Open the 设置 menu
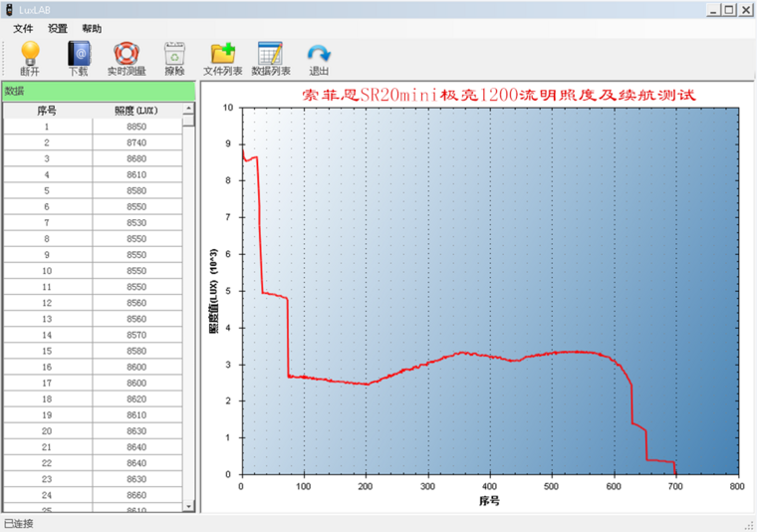Screen dimensions: 757x532 [58, 29]
